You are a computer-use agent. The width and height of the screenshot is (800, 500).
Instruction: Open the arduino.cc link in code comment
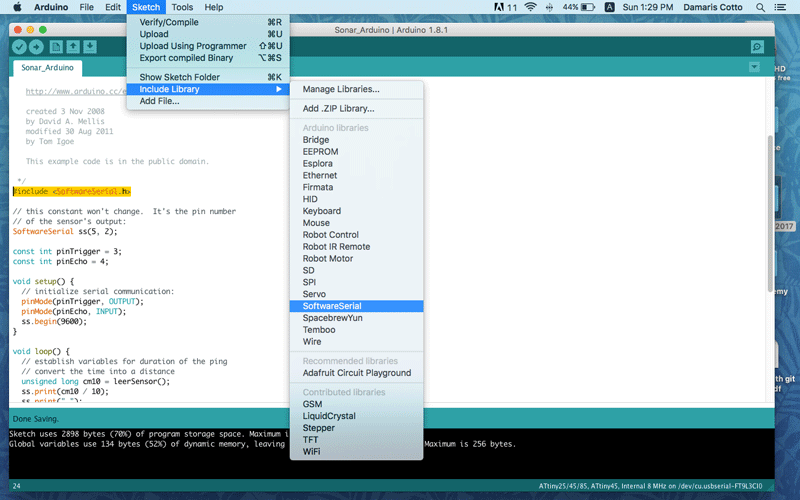pos(76,91)
